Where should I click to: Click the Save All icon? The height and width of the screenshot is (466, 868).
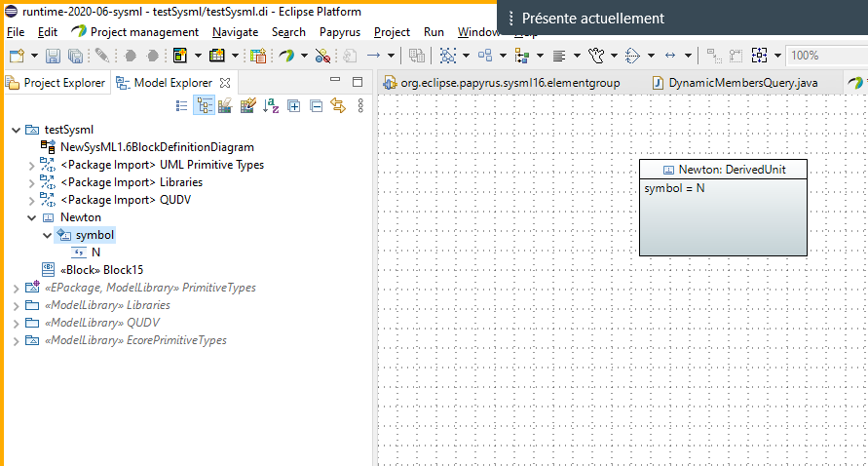coord(75,56)
